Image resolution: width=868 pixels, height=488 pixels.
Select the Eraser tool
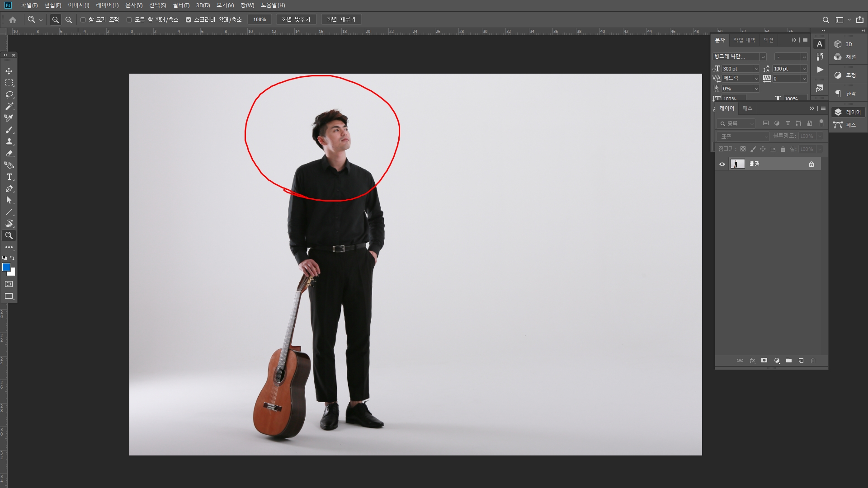9,154
